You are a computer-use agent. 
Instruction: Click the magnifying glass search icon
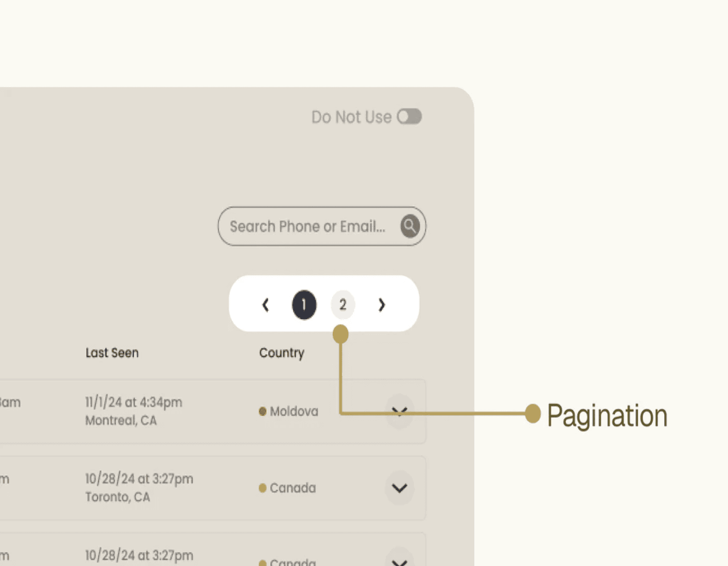coord(409,226)
